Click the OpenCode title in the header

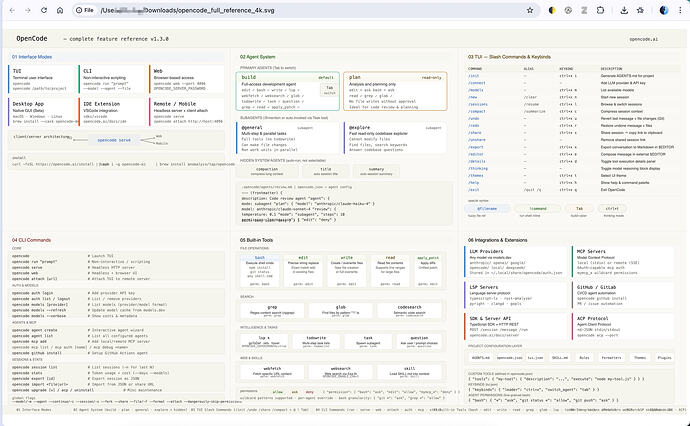click(x=32, y=39)
